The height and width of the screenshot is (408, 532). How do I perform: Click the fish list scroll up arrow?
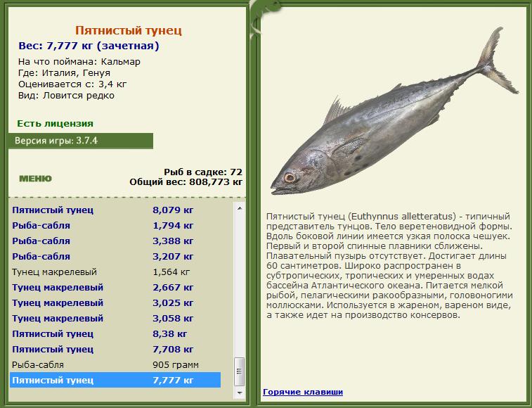click(240, 208)
